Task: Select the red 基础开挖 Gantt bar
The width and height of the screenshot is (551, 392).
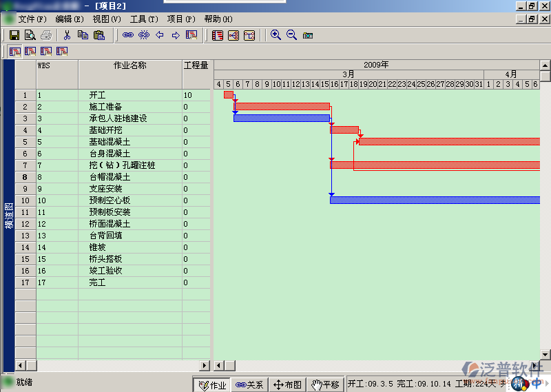Action: [x=344, y=130]
